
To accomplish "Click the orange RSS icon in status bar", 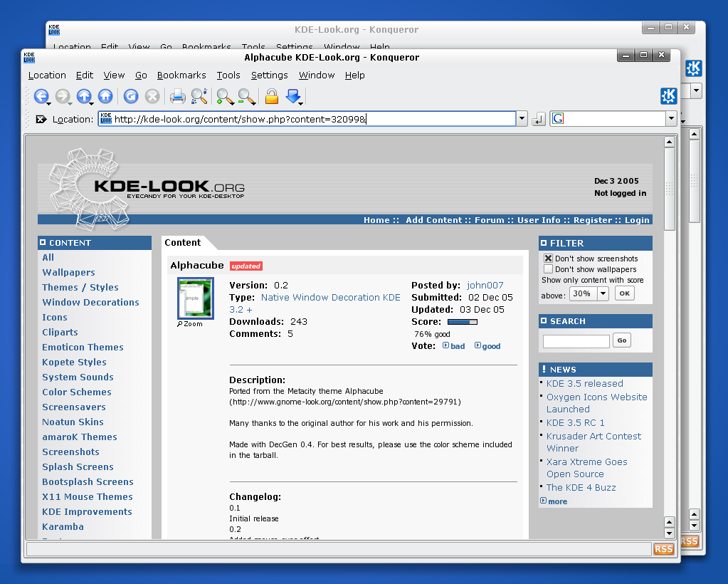I will click(663, 549).
